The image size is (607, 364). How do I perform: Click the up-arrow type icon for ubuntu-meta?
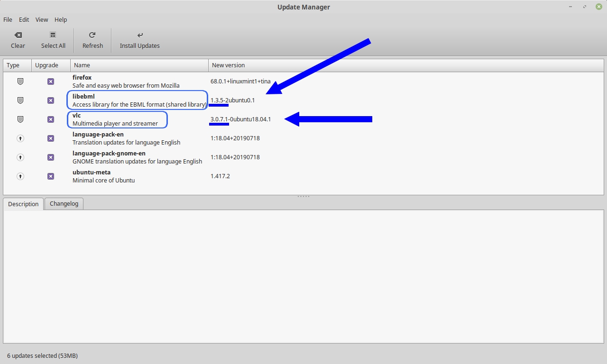(20, 176)
